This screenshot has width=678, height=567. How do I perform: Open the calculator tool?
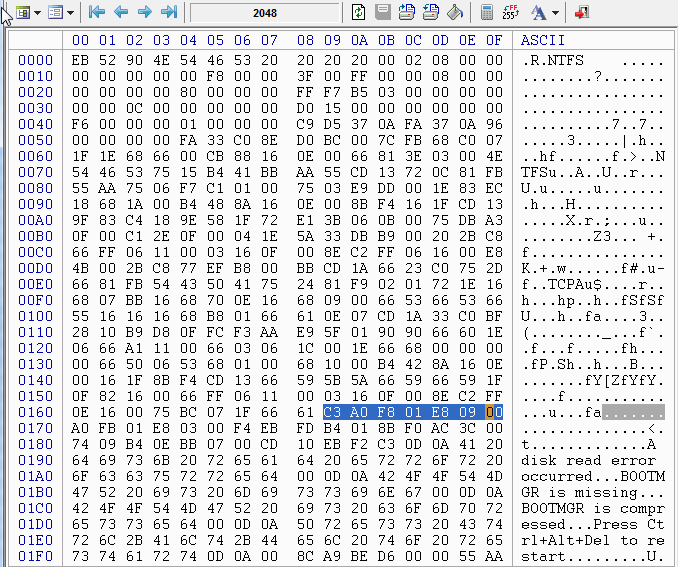coord(487,12)
